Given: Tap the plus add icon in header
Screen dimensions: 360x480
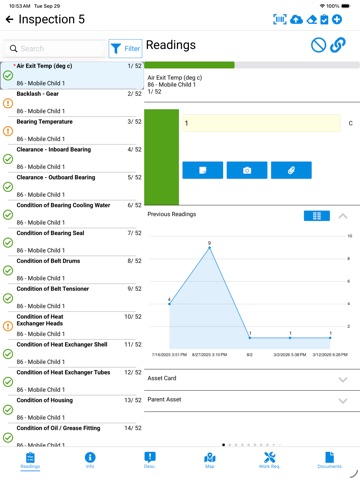Looking at the screenshot, I should pos(337,20).
